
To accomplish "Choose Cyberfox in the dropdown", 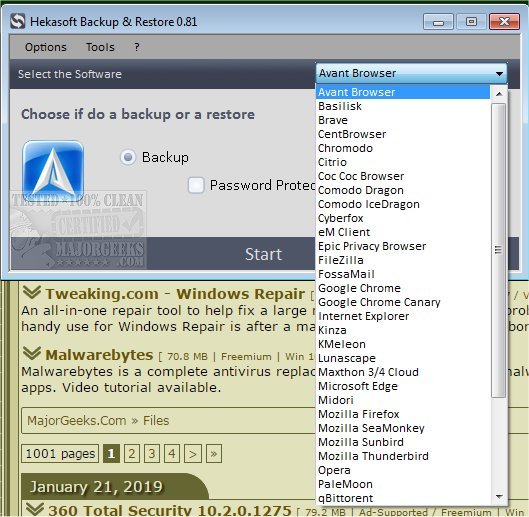I will [403, 218].
